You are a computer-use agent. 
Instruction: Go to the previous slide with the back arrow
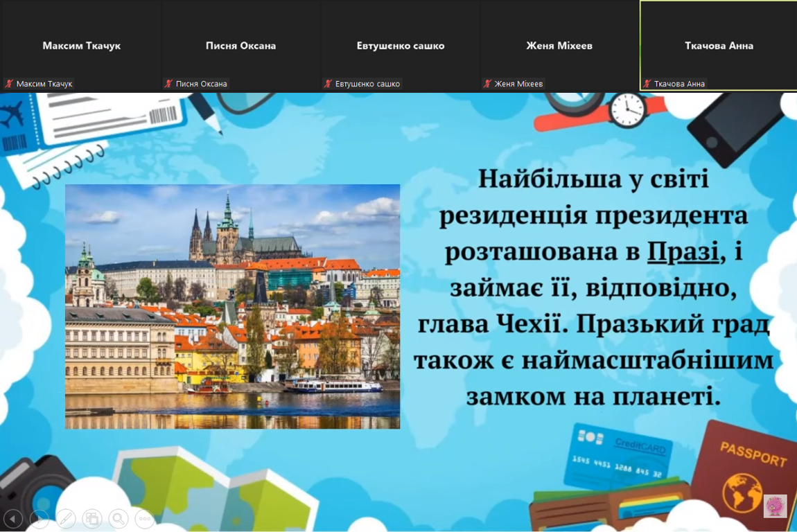click(x=13, y=518)
